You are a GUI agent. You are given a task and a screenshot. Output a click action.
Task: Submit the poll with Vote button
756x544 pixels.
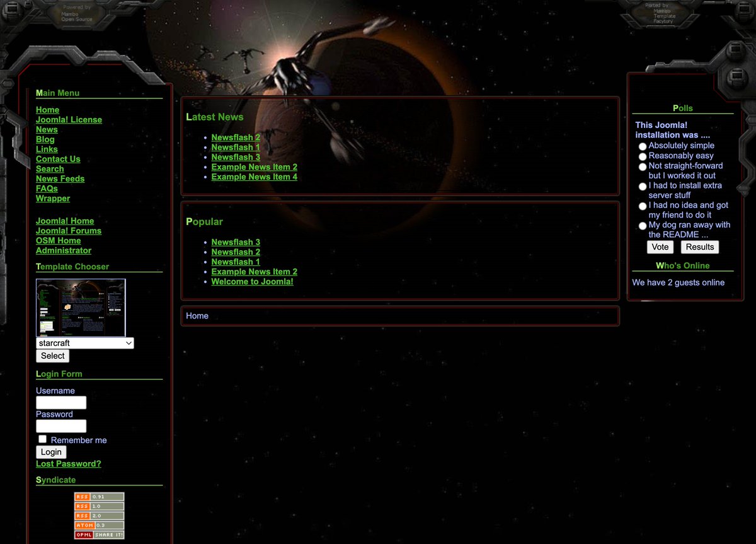[x=660, y=247]
